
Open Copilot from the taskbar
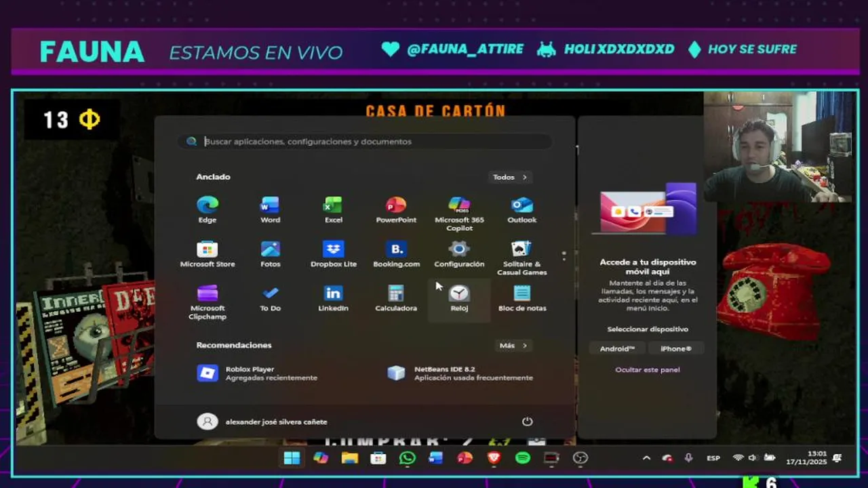click(321, 458)
